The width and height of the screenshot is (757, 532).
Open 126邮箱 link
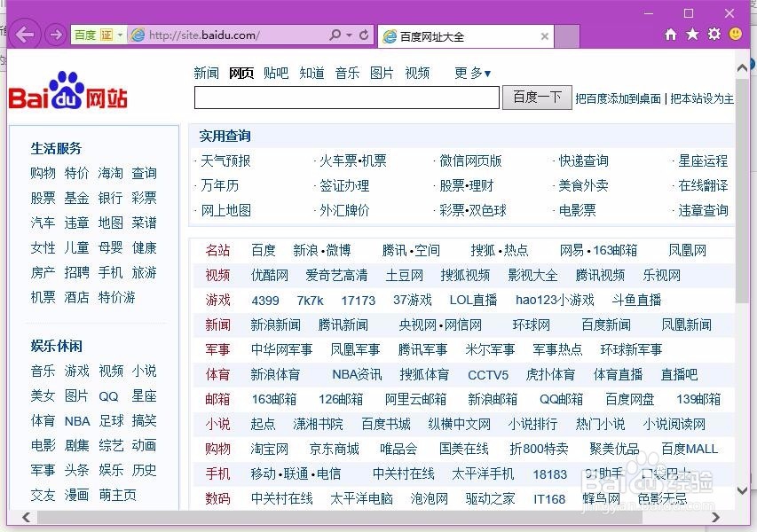pos(341,399)
